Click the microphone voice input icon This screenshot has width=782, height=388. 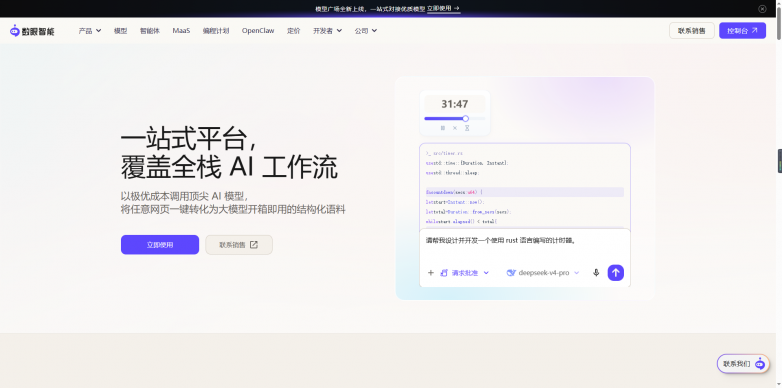click(596, 273)
